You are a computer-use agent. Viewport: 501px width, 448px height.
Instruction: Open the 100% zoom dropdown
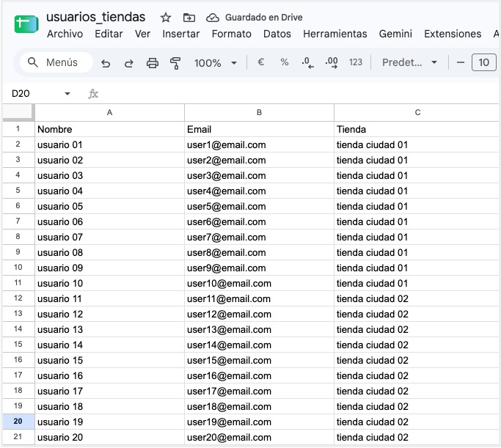[x=216, y=62]
